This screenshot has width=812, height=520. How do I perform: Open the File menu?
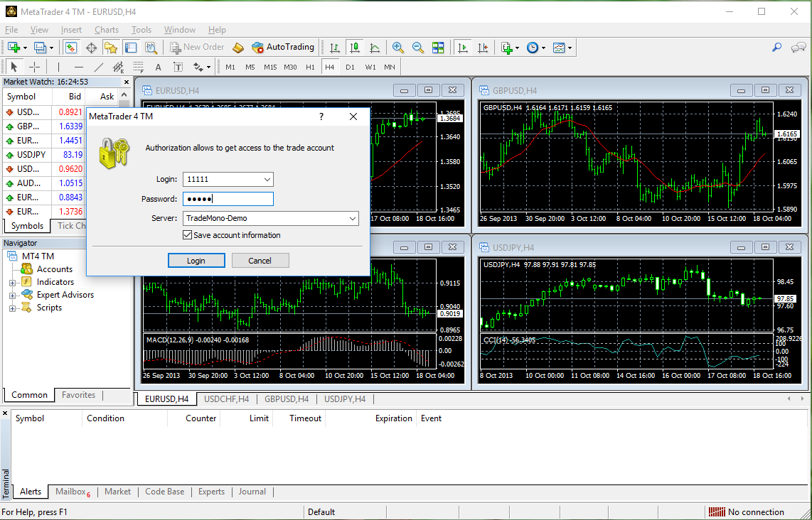pos(11,30)
